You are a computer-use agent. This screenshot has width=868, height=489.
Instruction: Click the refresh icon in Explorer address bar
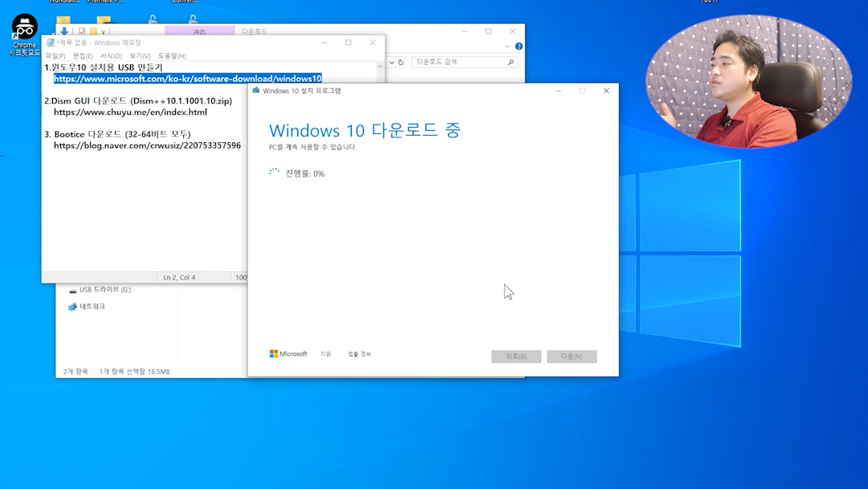point(401,62)
